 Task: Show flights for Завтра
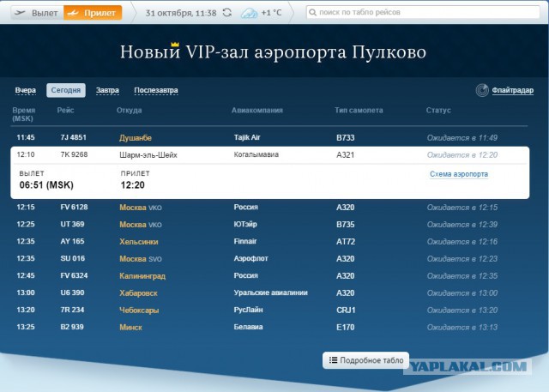coord(107,90)
